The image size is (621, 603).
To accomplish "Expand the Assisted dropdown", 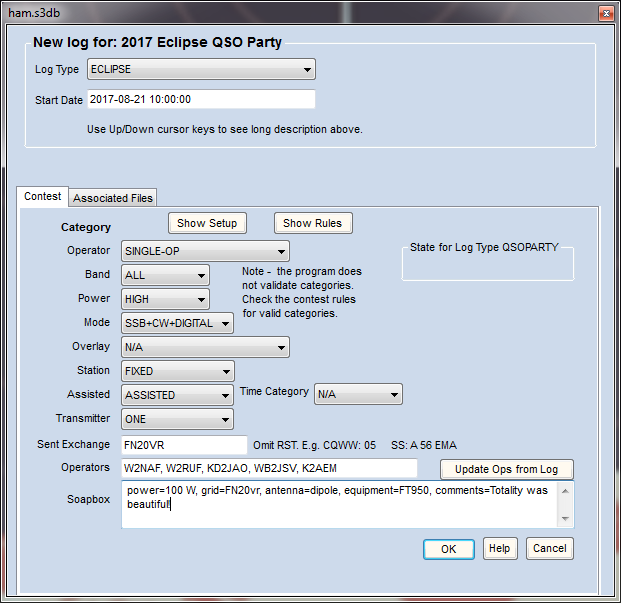I will click(x=177, y=395).
